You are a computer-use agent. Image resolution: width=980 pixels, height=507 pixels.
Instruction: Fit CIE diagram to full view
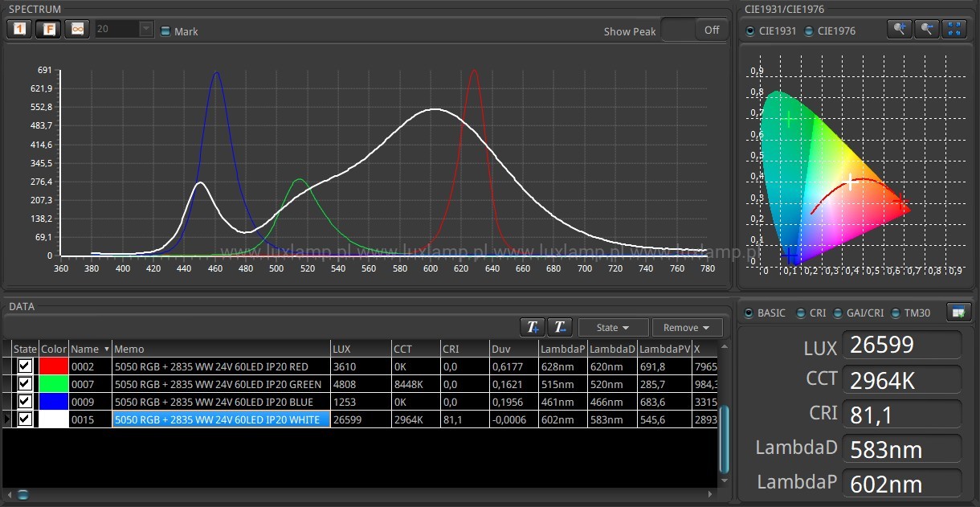pos(954,30)
